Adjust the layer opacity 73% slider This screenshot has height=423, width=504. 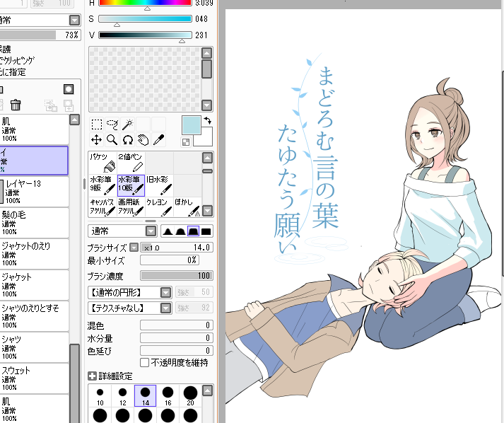pyautogui.click(x=40, y=35)
